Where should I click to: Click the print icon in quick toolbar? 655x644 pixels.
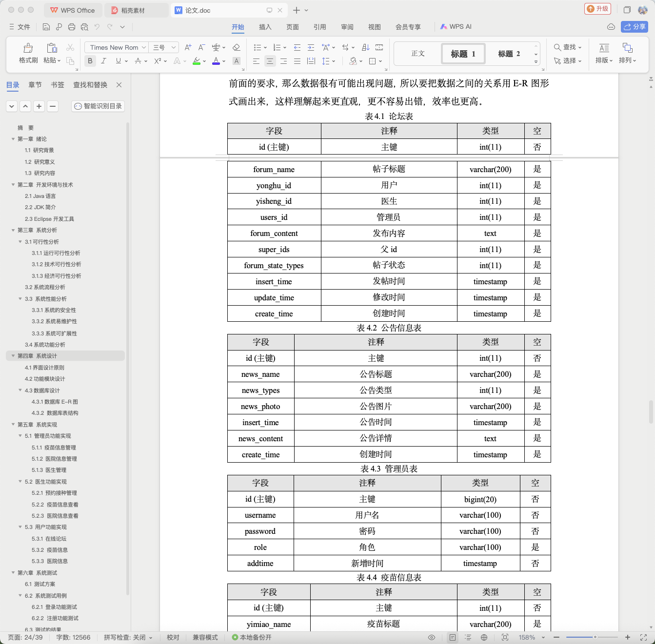click(x=72, y=27)
